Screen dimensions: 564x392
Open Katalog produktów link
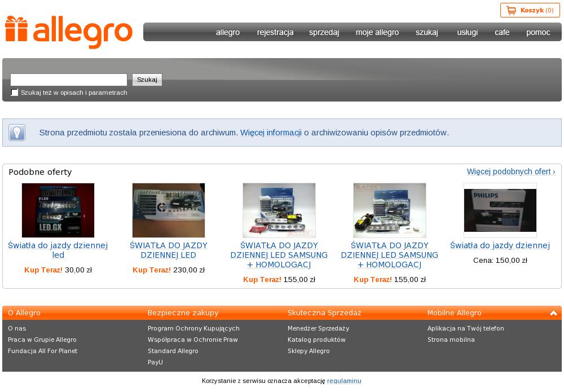pos(316,340)
